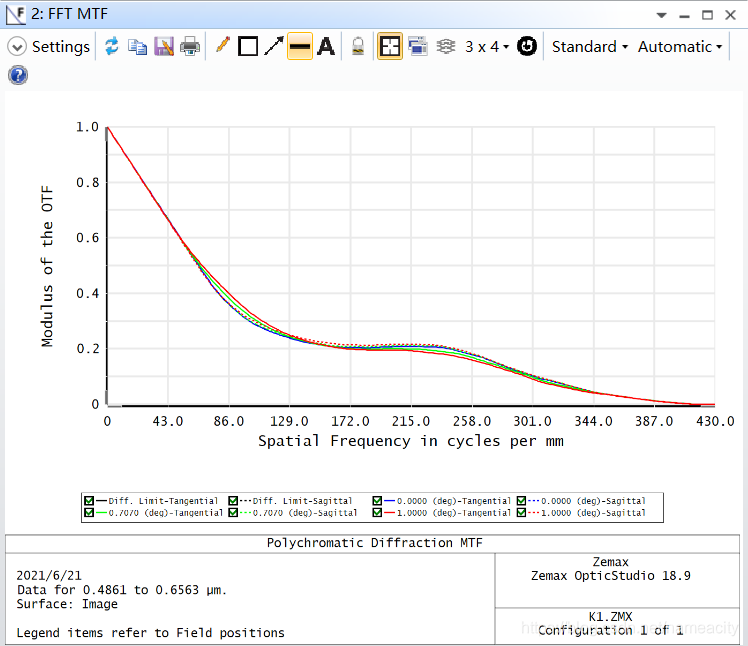Toggle the active cursor crosshair icon
The height and width of the screenshot is (646, 748).
[x=390, y=46]
